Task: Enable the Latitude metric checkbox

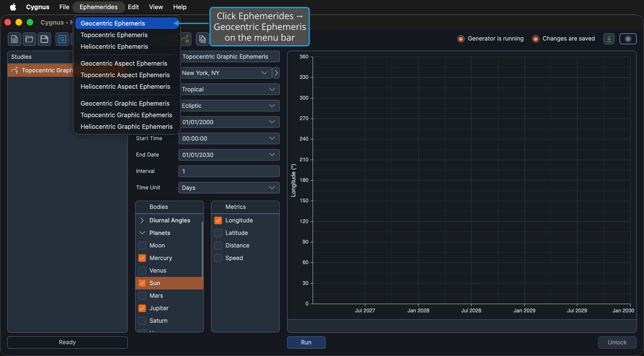Action: click(218, 233)
